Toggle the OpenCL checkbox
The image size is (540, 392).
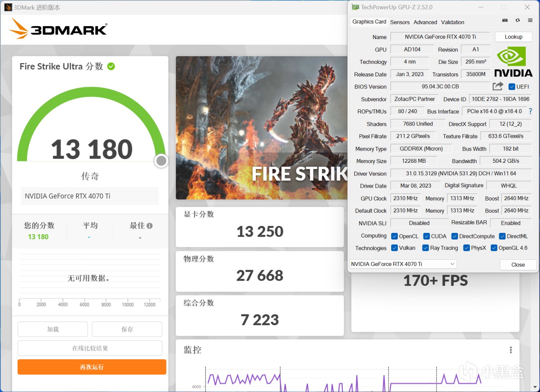(x=395, y=236)
